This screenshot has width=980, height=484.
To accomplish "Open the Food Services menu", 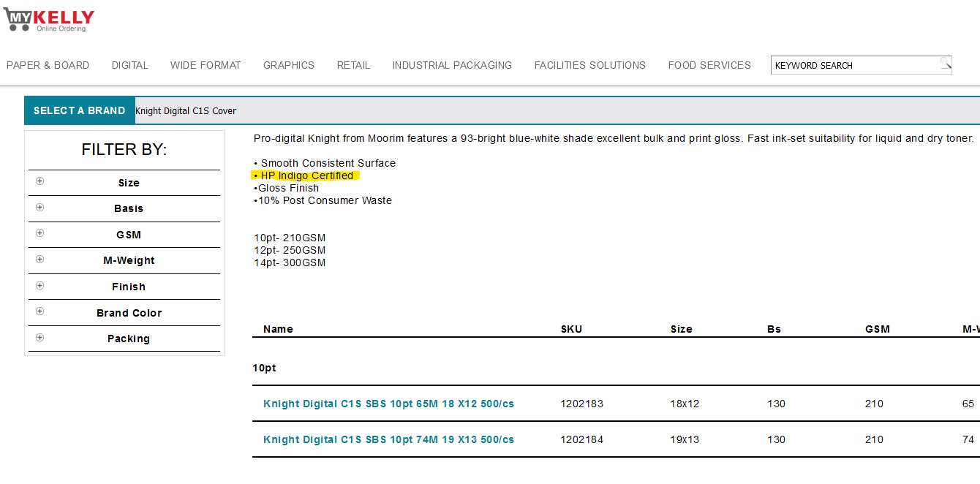I will pyautogui.click(x=709, y=65).
